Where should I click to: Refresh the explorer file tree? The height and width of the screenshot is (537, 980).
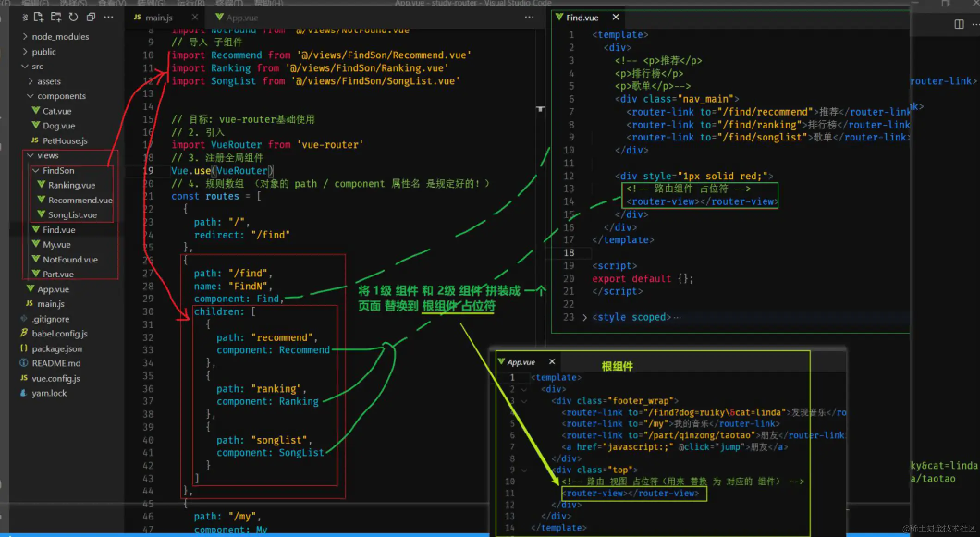point(73,17)
